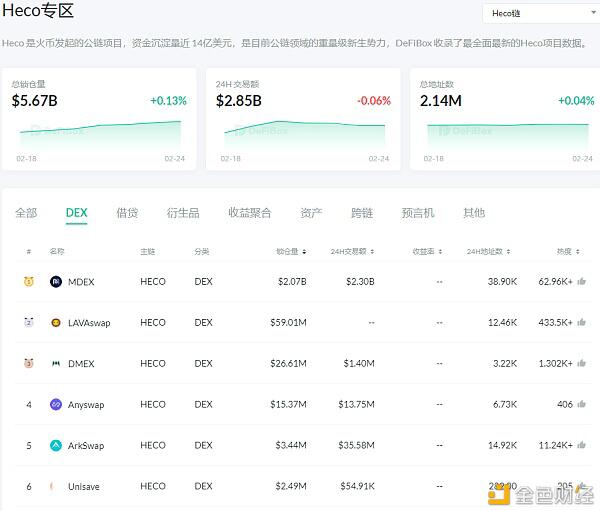Image resolution: width=600 pixels, height=511 pixels.
Task: Click MDEX 24H address count 38.90K
Action: click(x=502, y=282)
